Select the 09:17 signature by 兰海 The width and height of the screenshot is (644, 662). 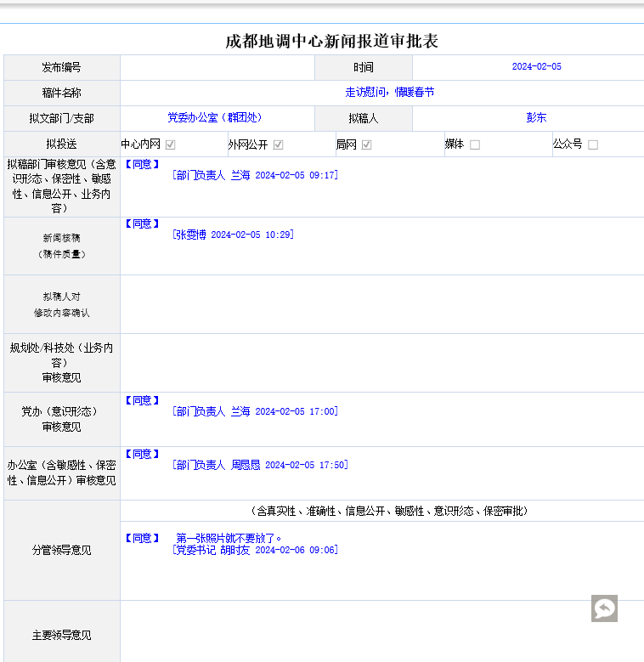255,175
